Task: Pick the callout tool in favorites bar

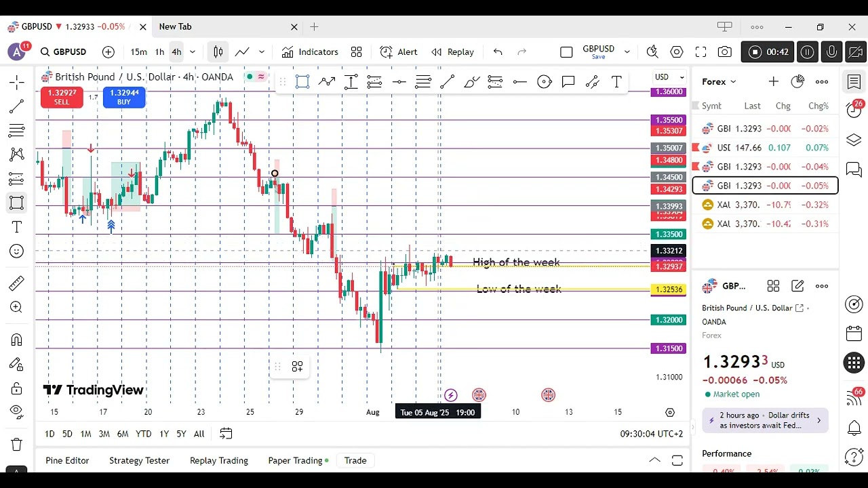Action: tap(568, 82)
